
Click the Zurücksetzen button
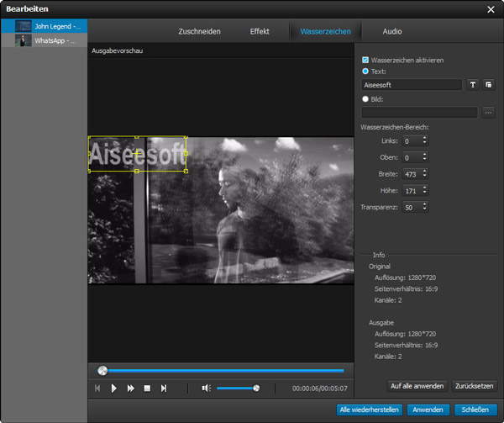click(474, 386)
